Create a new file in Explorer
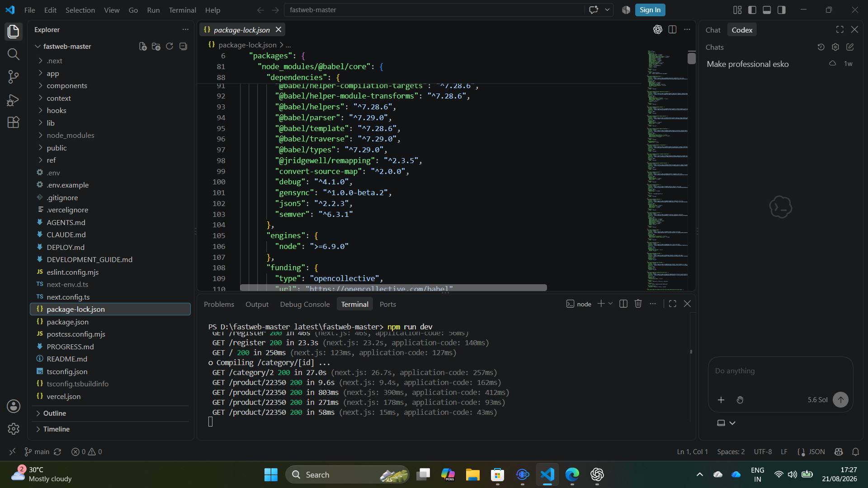The width and height of the screenshot is (868, 488). coord(143,46)
